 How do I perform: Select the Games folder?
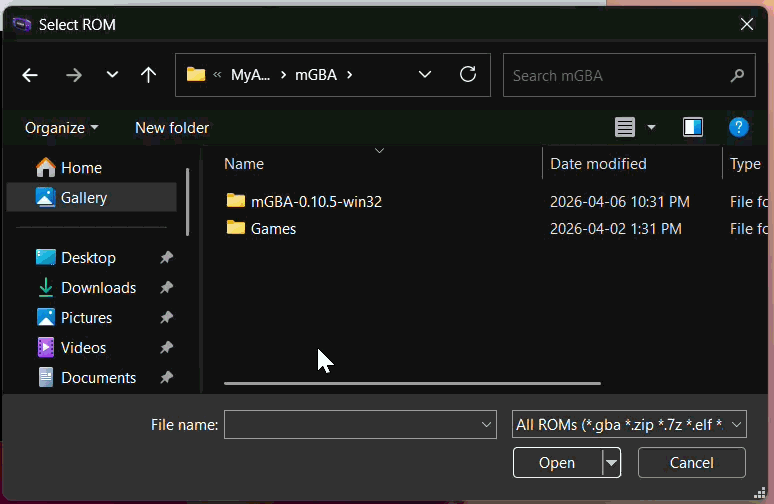pos(273,229)
